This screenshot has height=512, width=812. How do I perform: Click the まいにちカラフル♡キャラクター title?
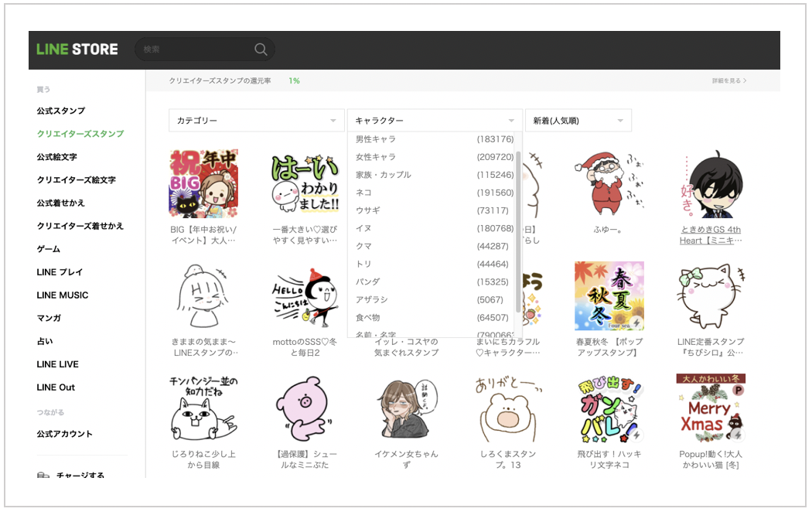pyautogui.click(x=508, y=347)
